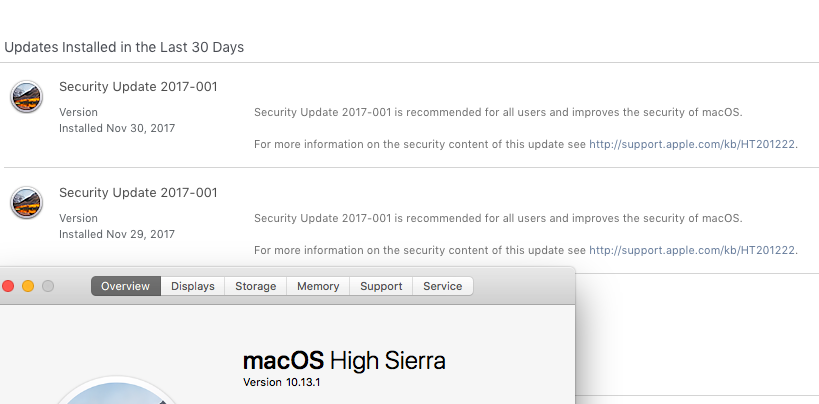Select the Security Update title installed Nov 29
The width and height of the screenshot is (819, 404).
138,193
